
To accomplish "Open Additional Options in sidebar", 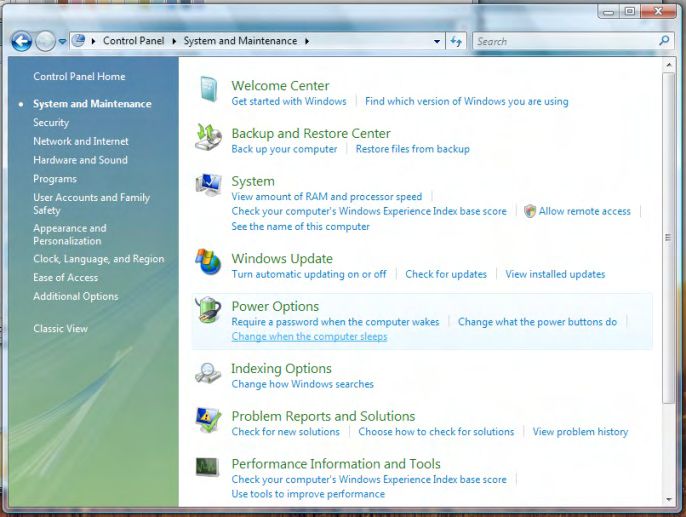I will (76, 297).
